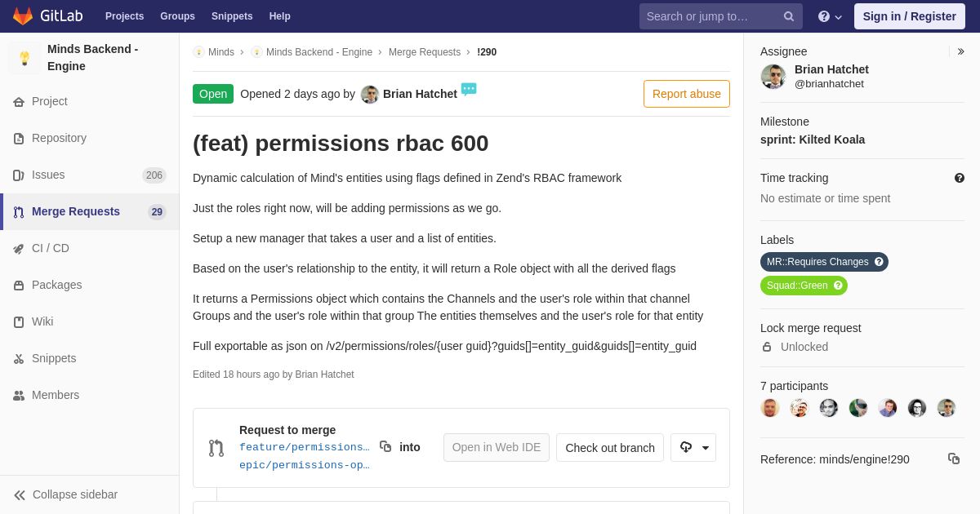Click the Report abuse button

pyautogui.click(x=686, y=94)
